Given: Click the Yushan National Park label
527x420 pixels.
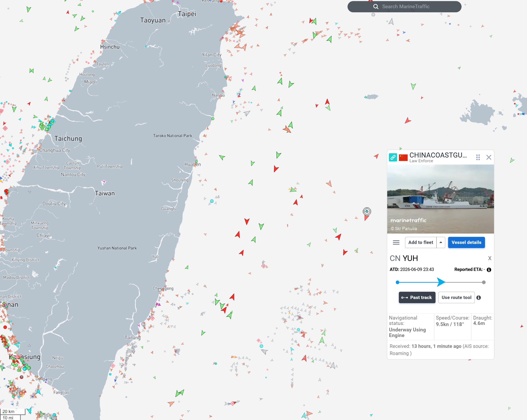Looking at the screenshot, I should coord(117,248).
